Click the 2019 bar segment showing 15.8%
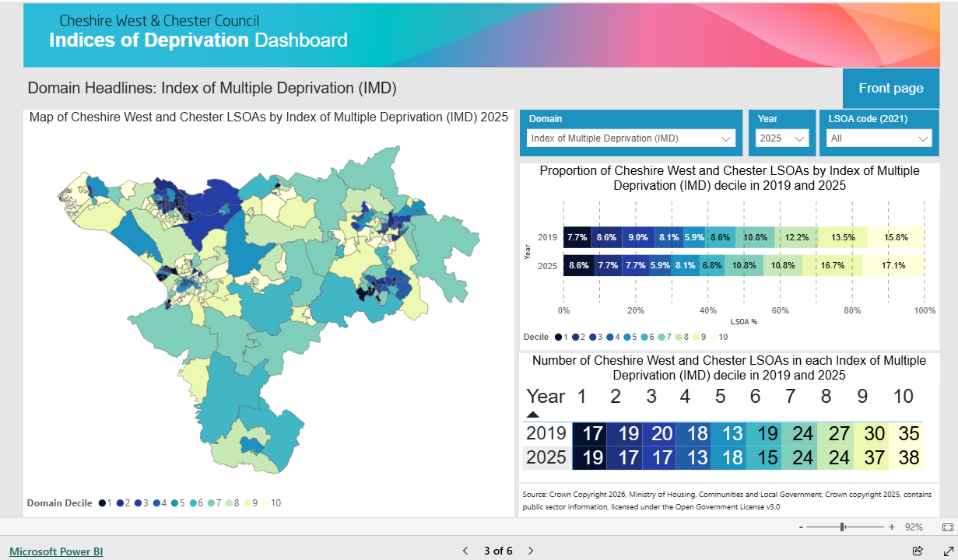 point(896,237)
